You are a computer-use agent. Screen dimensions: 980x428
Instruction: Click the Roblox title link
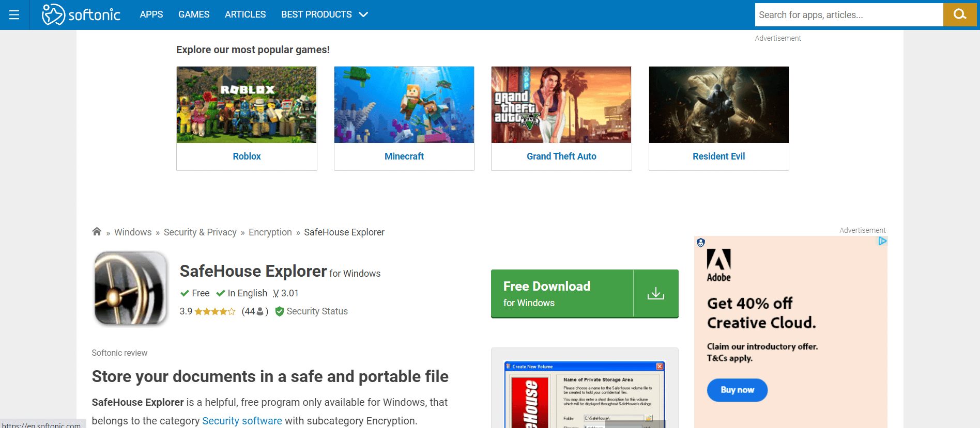coord(247,156)
